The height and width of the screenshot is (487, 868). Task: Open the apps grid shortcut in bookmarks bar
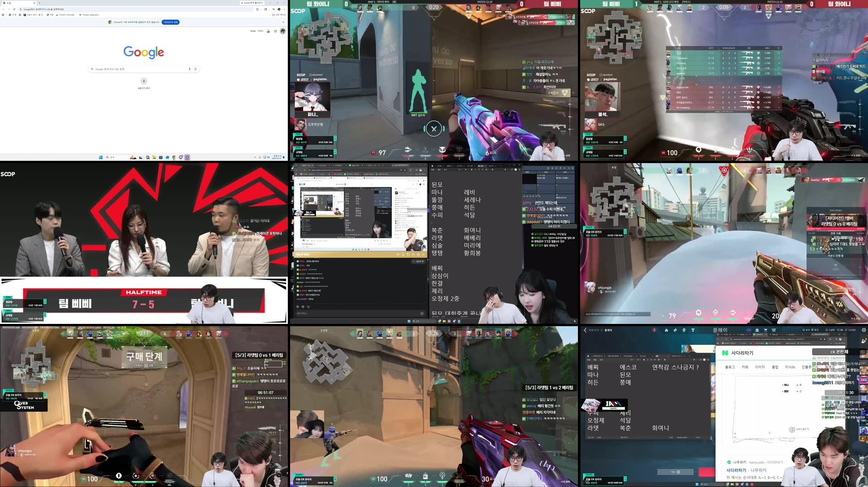click(x=3, y=14)
